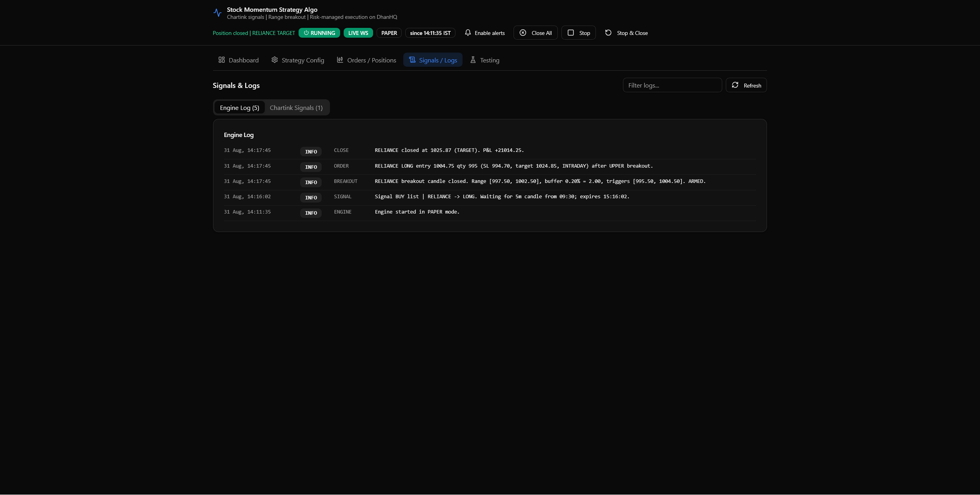
Task: Go to the Testing tab
Action: click(485, 60)
